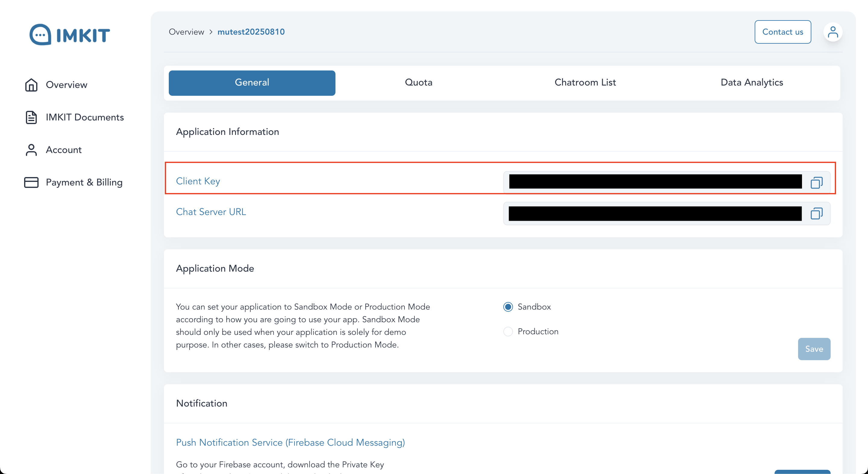Open the Chatroom List tab
The width and height of the screenshot is (868, 474).
(585, 83)
